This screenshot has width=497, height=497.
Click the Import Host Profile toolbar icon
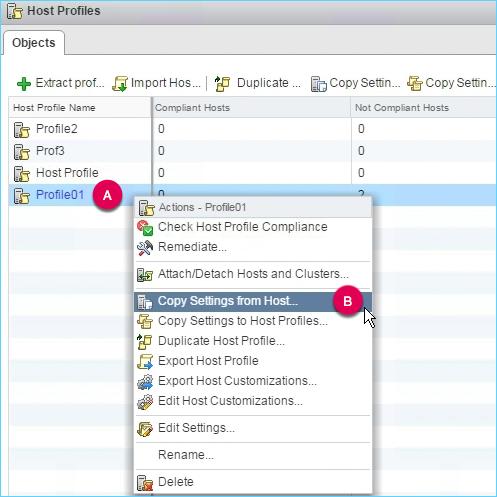120,83
